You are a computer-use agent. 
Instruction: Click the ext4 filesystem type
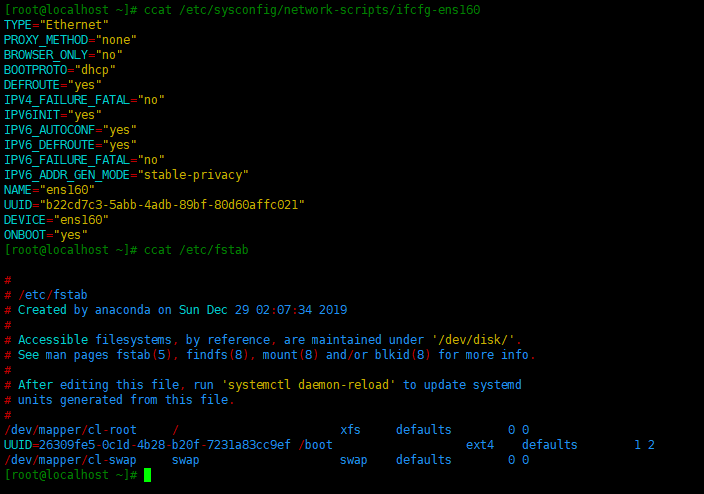click(480, 445)
